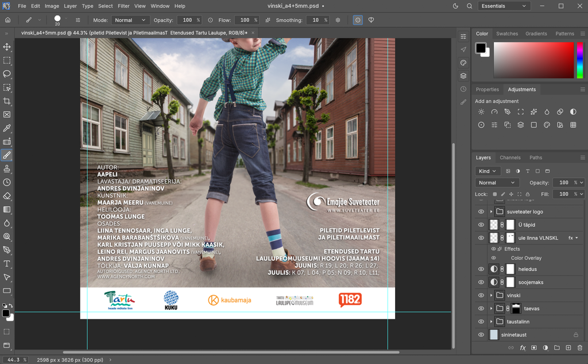Hide the soojemaks layer
This screenshot has height=364, width=588.
pos(481,282)
